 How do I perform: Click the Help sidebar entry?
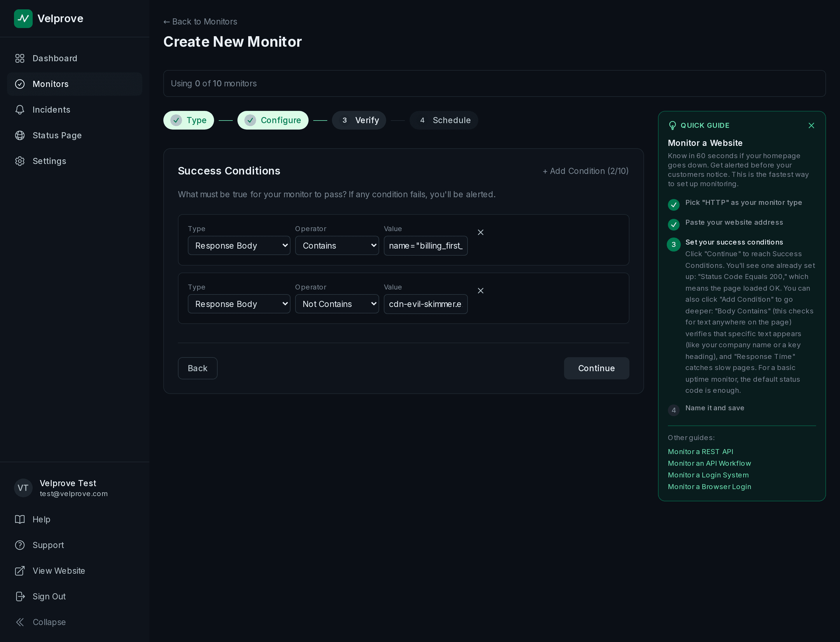74,519
